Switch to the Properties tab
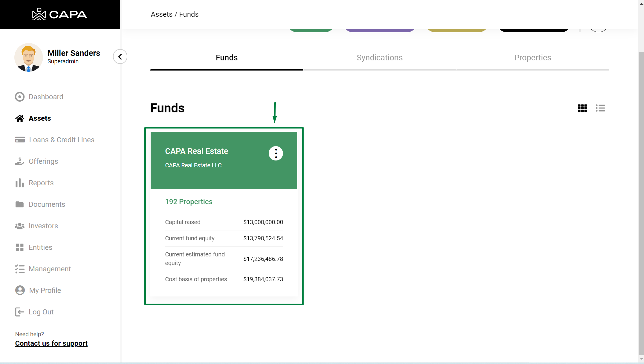 [533, 58]
